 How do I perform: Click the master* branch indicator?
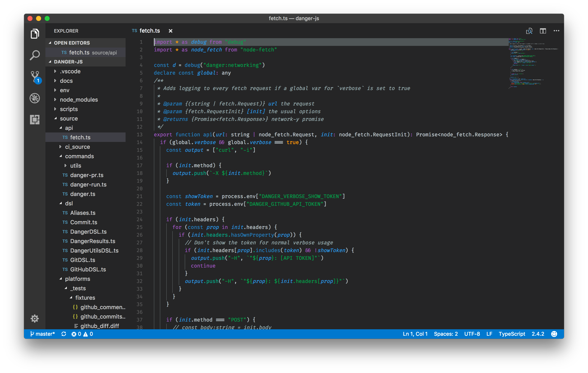click(42, 334)
